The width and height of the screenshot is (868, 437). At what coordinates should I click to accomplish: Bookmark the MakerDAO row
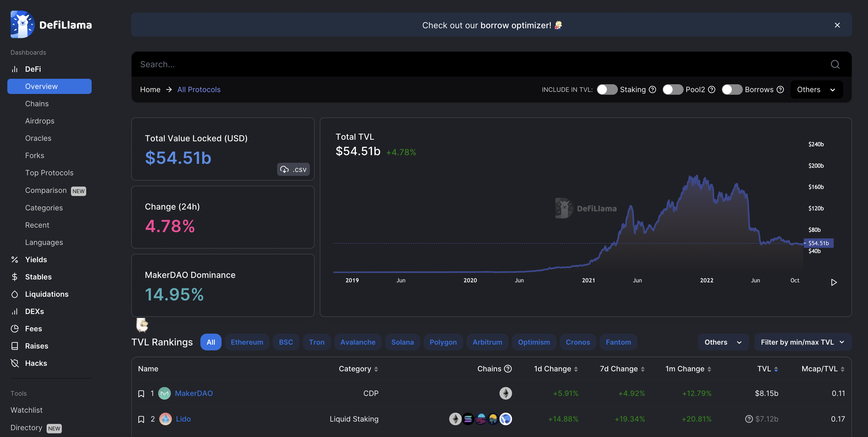click(141, 394)
